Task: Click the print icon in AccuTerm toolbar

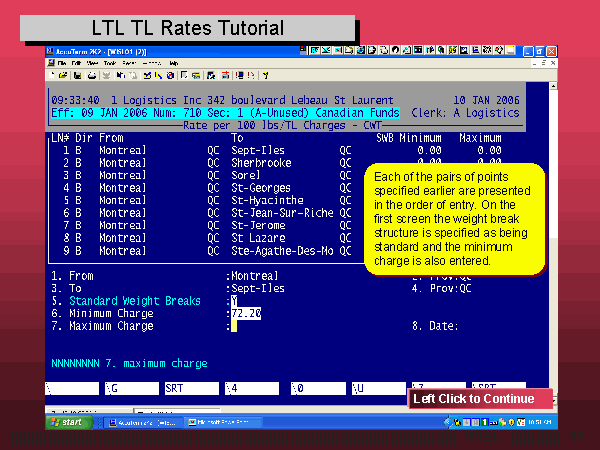Action: (x=91, y=75)
